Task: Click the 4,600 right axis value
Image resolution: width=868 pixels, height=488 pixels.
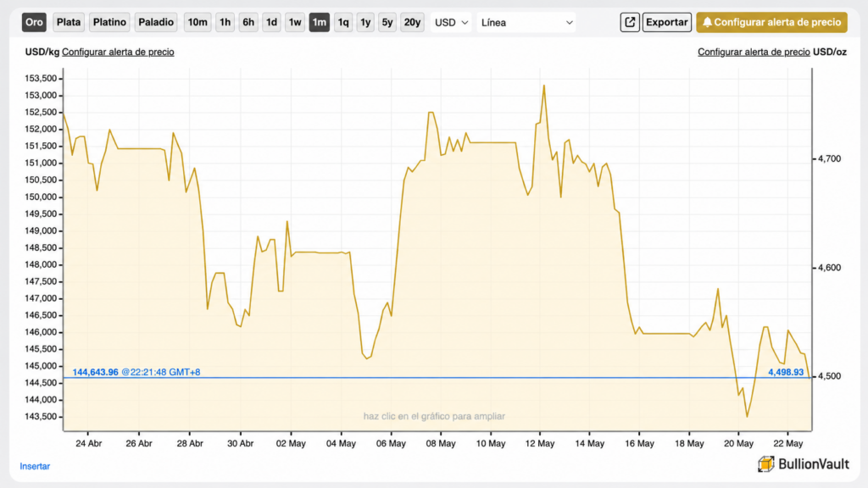Action: coord(829,268)
